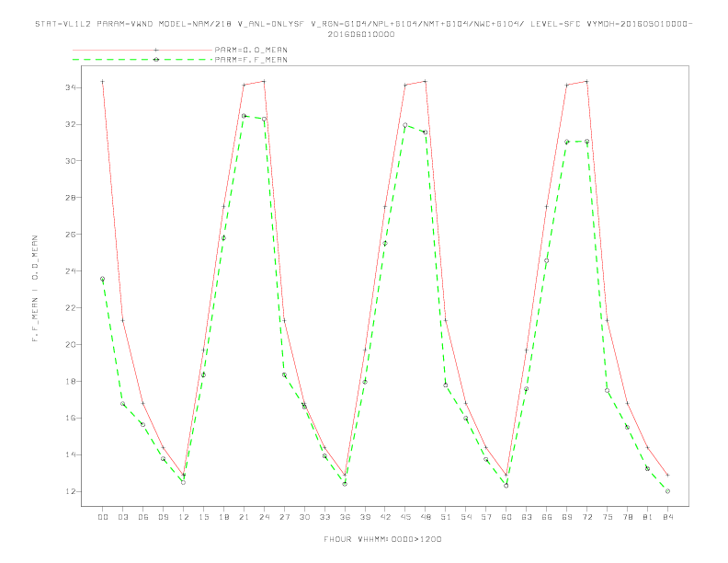Select green circle data point at hour 00
Viewport: 728px width, 563px height.
(103, 279)
